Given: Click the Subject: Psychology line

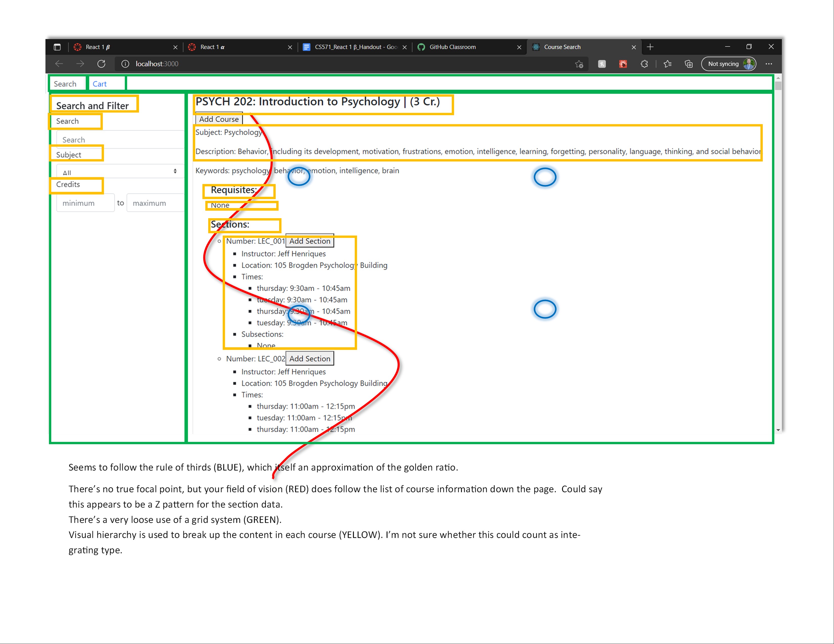Looking at the screenshot, I should [229, 132].
